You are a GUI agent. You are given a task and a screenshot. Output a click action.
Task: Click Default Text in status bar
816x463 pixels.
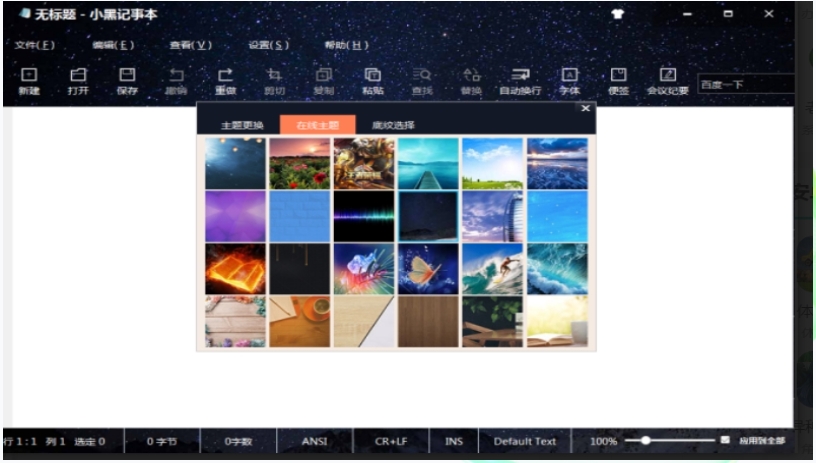[x=525, y=441]
